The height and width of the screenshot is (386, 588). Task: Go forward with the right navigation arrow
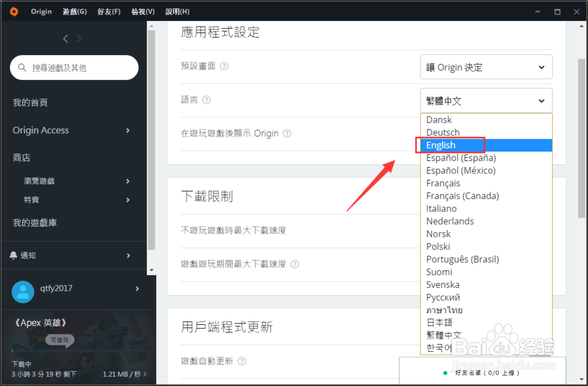[x=79, y=38]
